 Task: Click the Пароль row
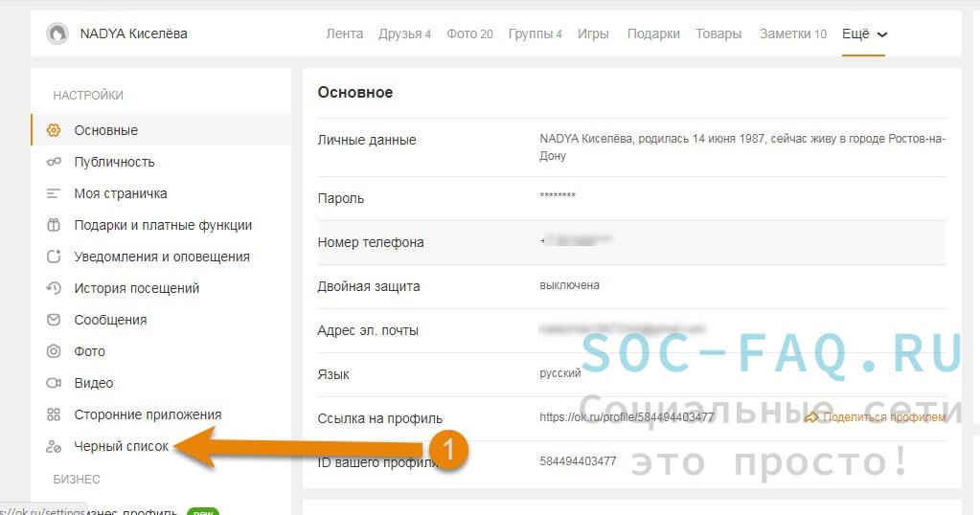[x=632, y=198]
